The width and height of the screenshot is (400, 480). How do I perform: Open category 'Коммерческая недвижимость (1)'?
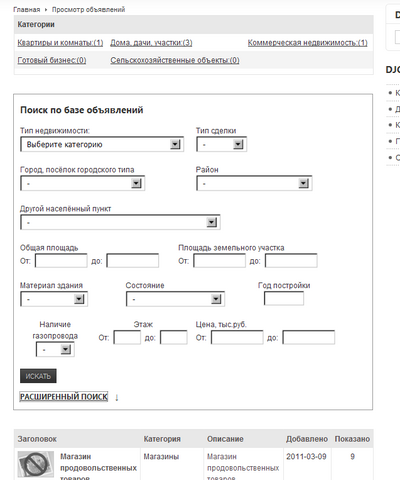[307, 43]
